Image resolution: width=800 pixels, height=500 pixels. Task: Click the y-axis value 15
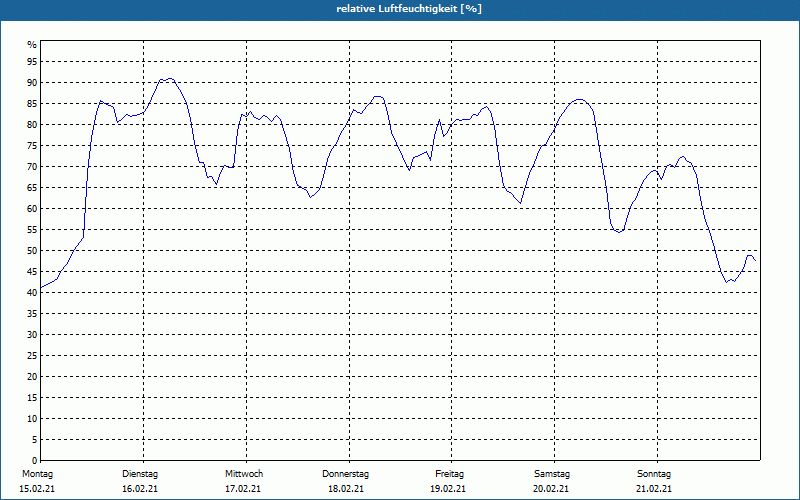[32, 397]
